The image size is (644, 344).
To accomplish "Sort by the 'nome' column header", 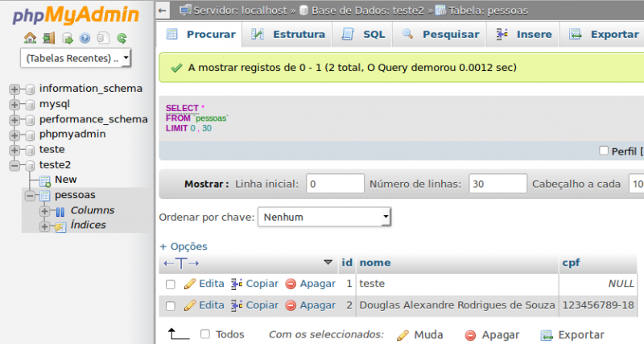I will point(374,263).
